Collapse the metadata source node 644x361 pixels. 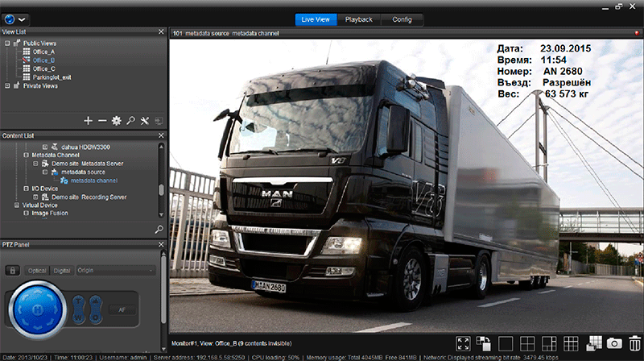pos(45,172)
